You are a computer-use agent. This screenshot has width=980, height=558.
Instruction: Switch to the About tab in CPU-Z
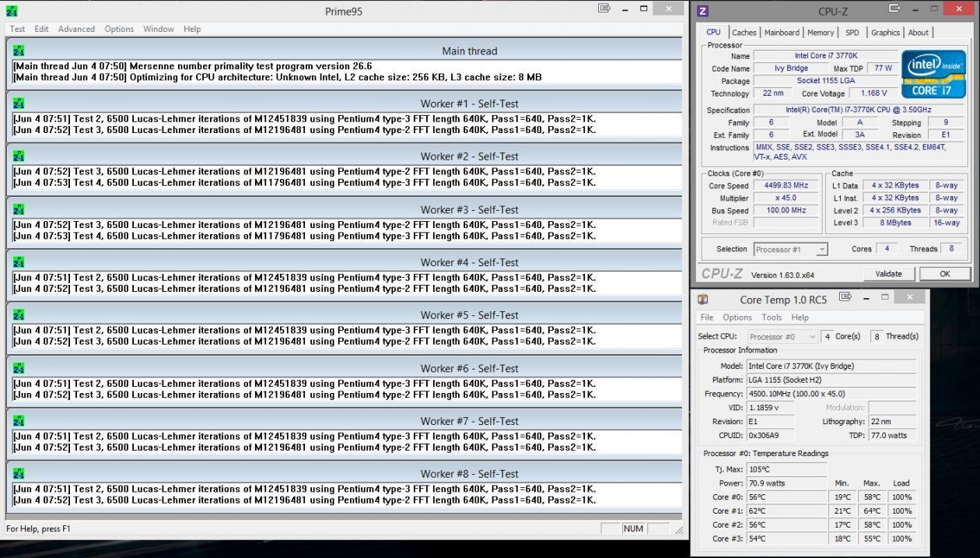919,33
